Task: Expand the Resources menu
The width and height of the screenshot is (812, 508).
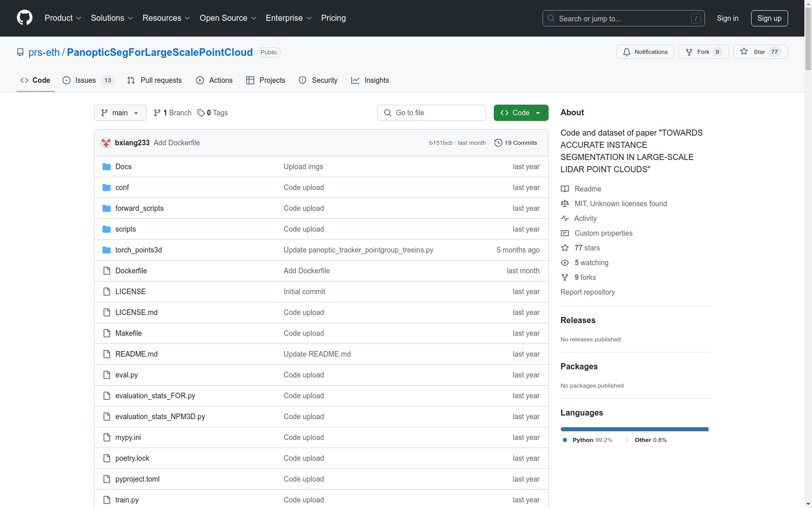Action: tap(166, 18)
